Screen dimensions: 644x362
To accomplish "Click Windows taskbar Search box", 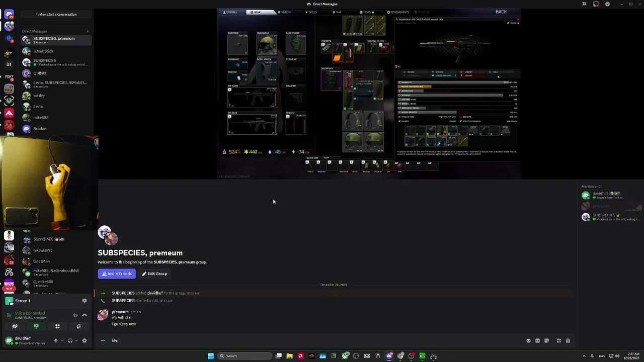I will click(x=245, y=356).
